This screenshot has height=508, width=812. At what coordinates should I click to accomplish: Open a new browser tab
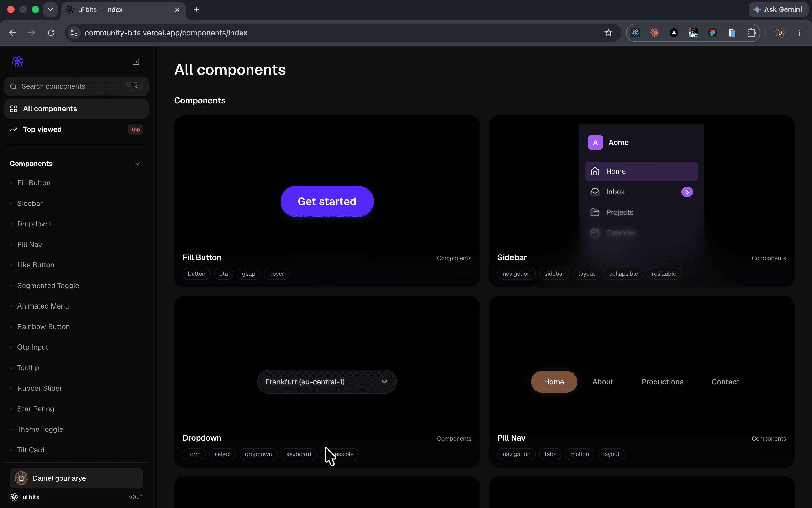click(x=197, y=9)
